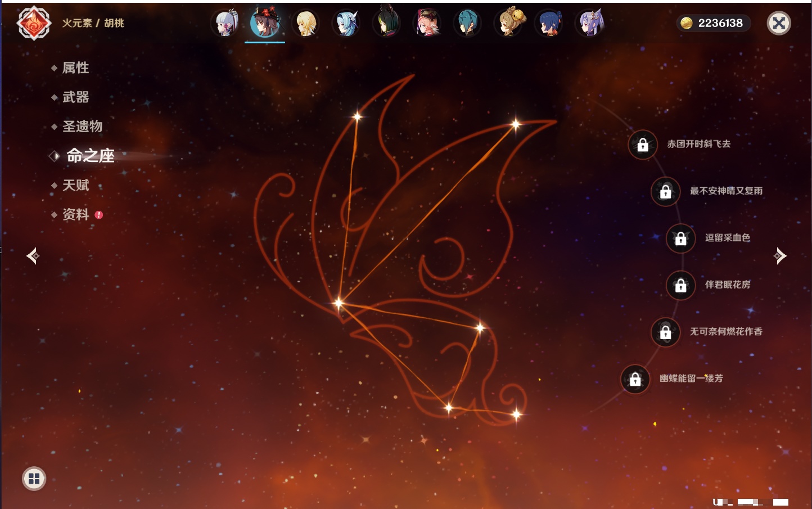Open the 天赋 talents section

pyautogui.click(x=75, y=185)
